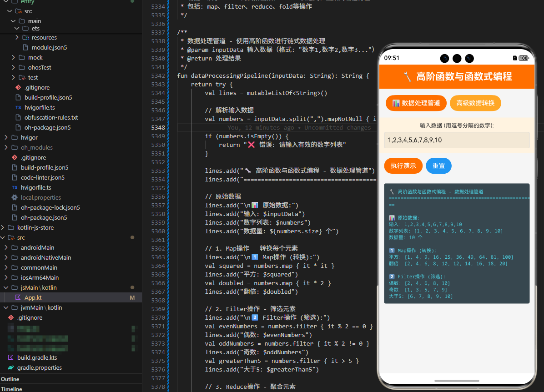Click '大于5: [6, 7, 8, 9, 10]' output line
This screenshot has height=392, width=544.
point(421,296)
